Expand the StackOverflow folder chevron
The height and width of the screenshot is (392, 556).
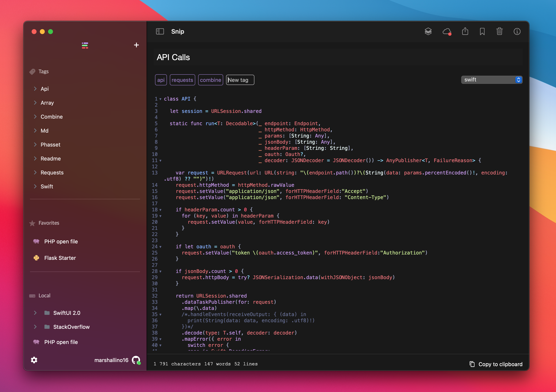click(x=35, y=327)
